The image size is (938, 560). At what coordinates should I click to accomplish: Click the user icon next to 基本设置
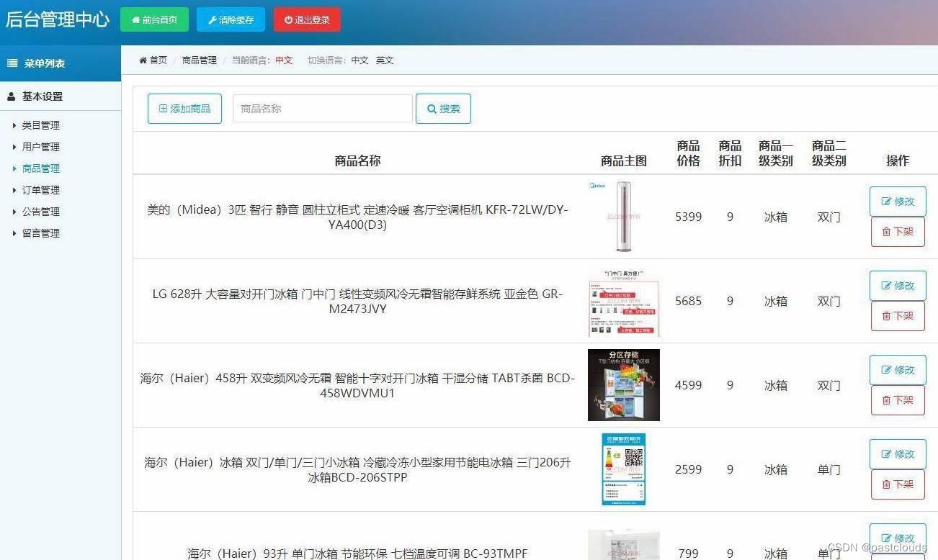(10, 96)
